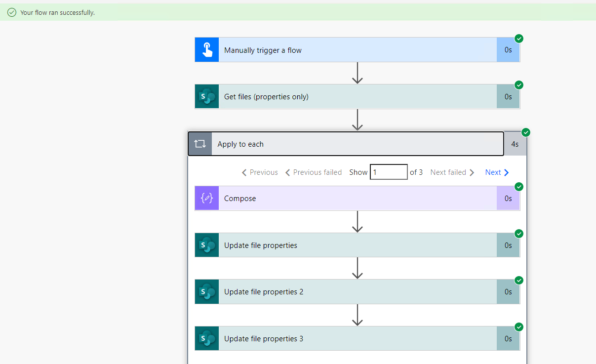Open the Update file properties 3 action
The image size is (596, 364).
click(357, 338)
